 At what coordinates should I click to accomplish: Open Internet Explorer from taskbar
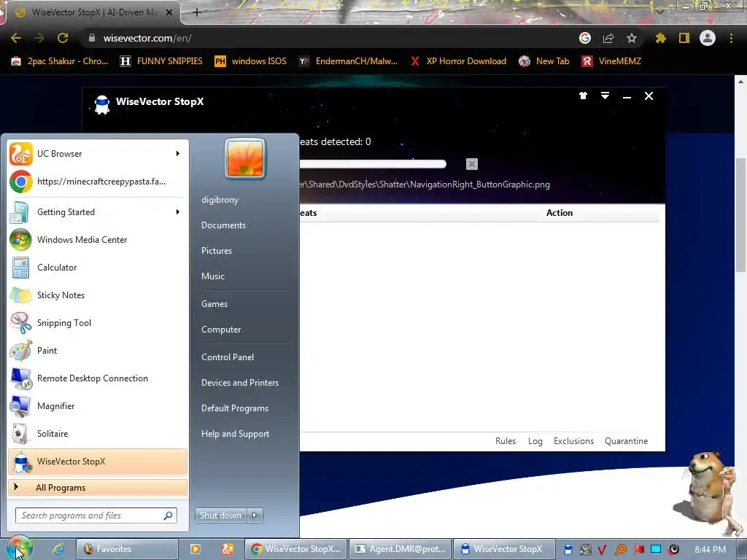(x=58, y=549)
